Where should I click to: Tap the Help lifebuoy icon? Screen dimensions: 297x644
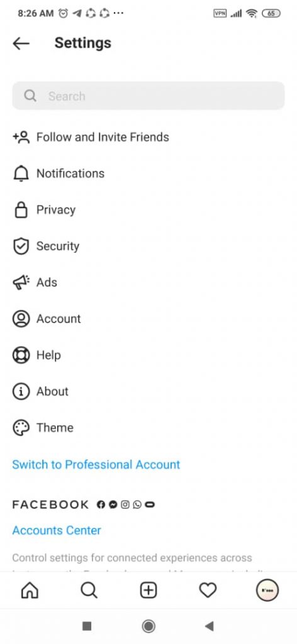tap(21, 355)
